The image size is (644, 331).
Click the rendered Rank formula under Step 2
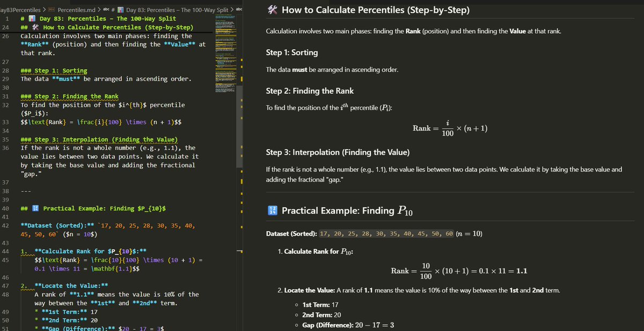[450, 128]
